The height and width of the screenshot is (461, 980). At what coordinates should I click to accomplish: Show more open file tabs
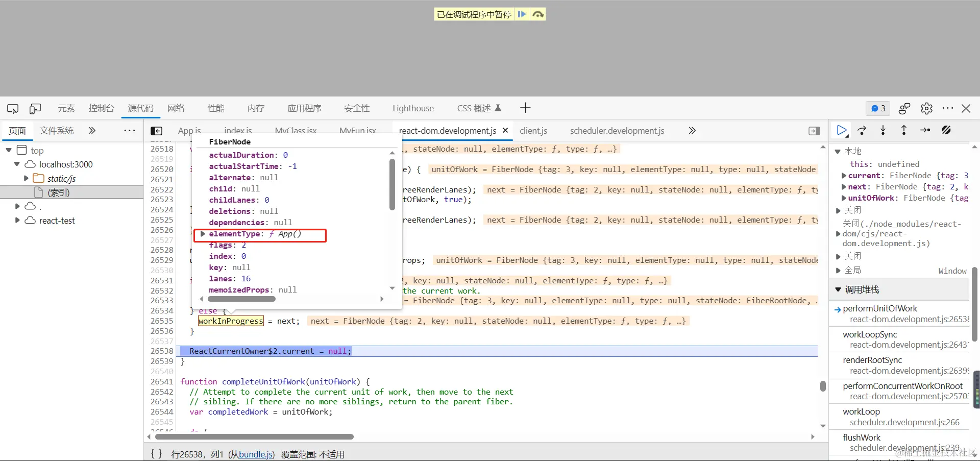[692, 131]
